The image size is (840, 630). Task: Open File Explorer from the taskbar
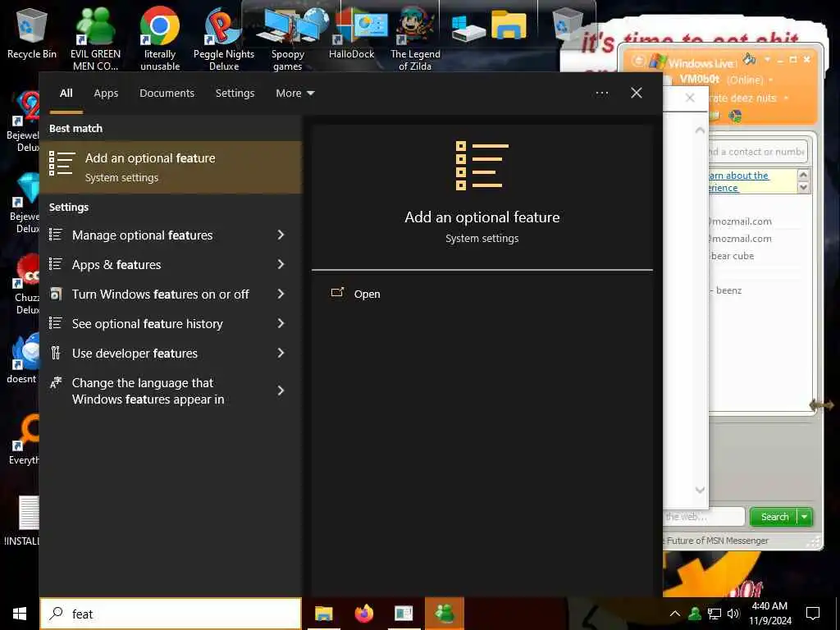323,614
